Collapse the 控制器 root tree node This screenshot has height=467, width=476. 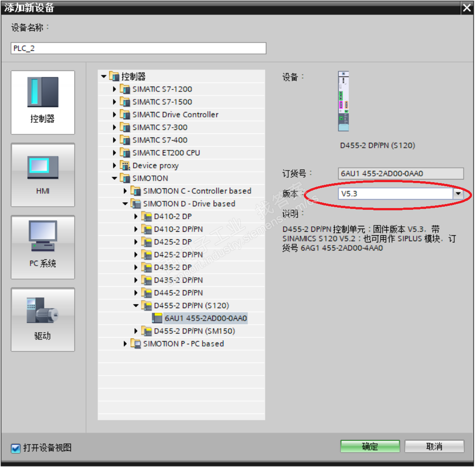(104, 76)
